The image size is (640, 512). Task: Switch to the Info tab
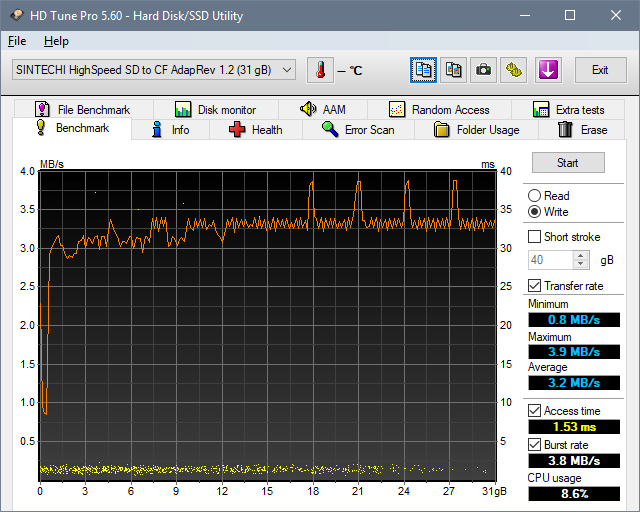click(171, 130)
